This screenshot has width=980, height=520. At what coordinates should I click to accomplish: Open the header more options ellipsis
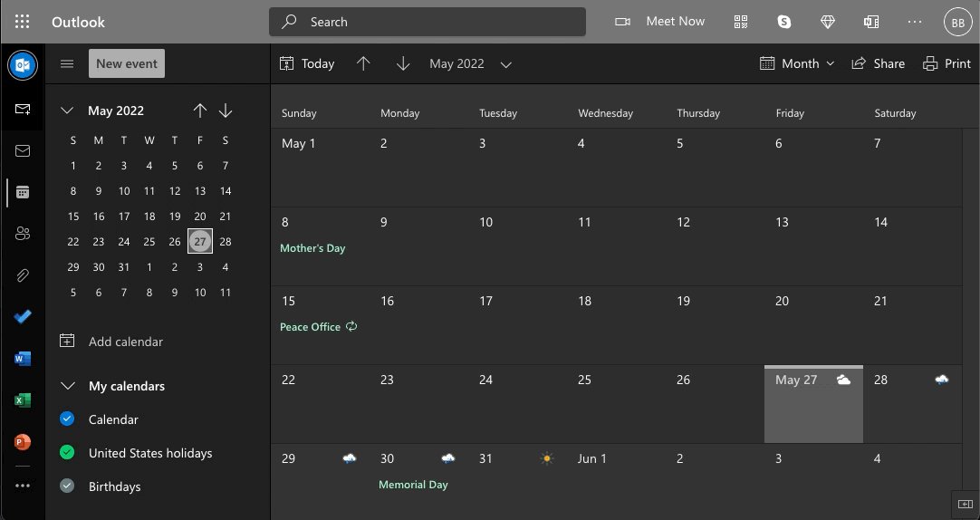915,22
